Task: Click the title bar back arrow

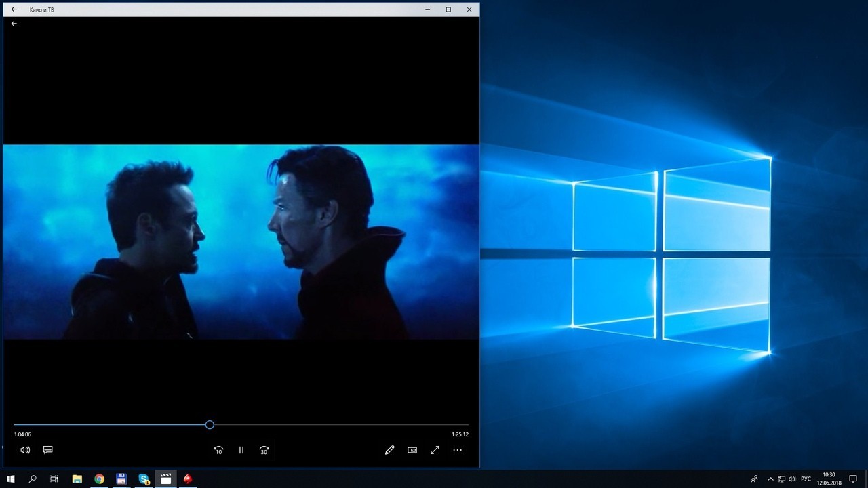Action: tap(14, 9)
